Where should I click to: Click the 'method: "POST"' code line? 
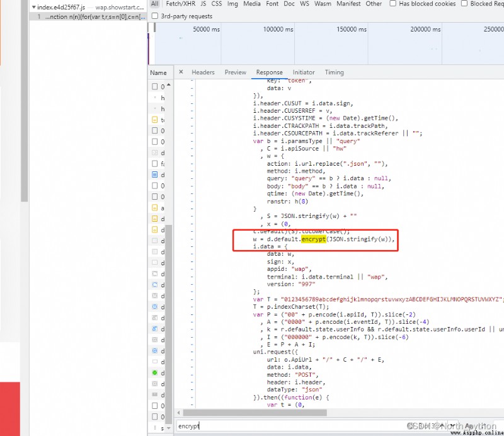tap(292, 375)
